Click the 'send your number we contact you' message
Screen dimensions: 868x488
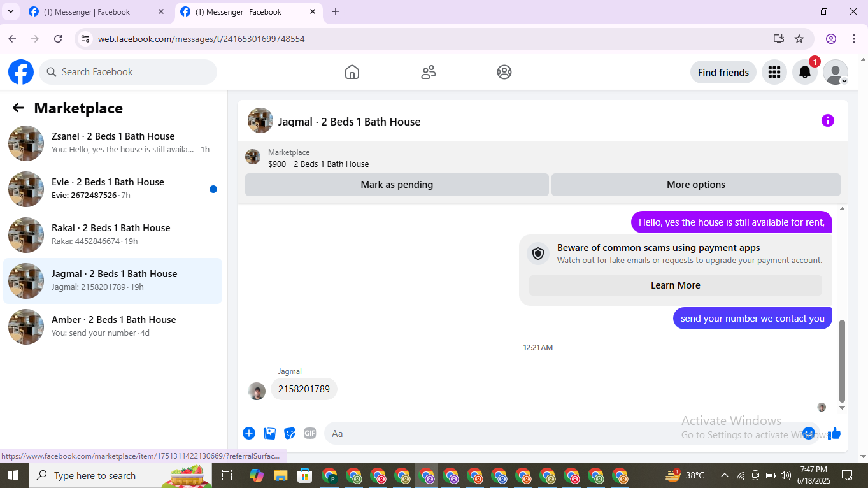click(x=753, y=319)
